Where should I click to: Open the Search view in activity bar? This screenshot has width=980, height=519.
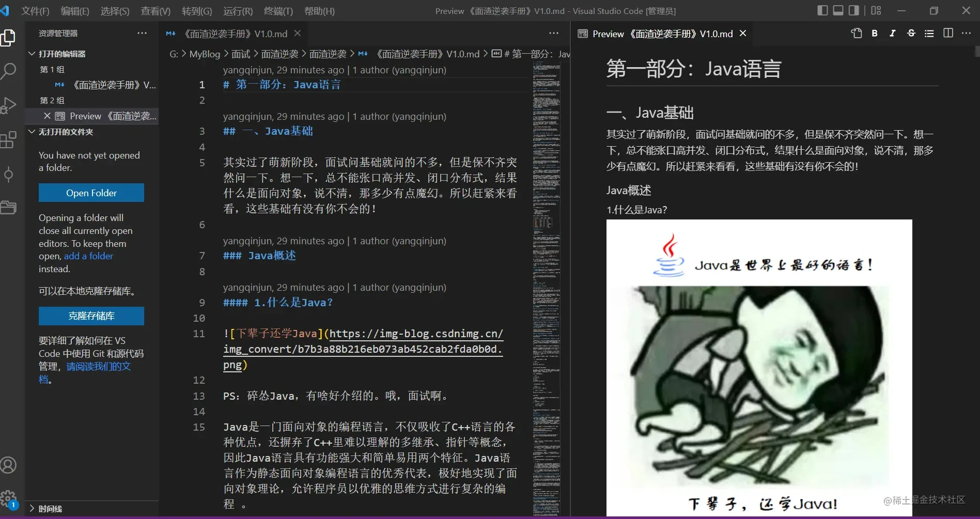click(x=8, y=71)
